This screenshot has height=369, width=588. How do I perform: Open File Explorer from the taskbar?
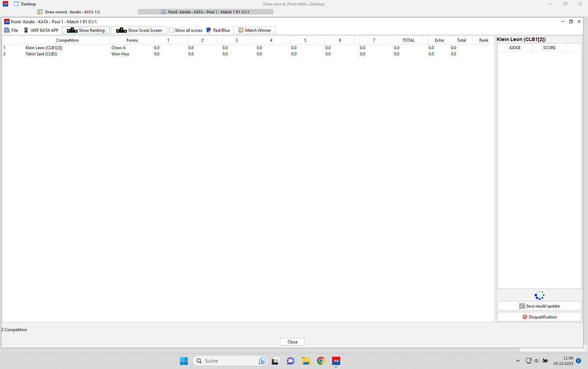point(306,361)
